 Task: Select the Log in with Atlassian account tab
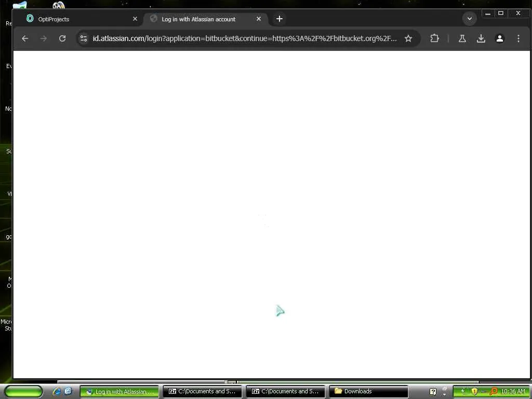205,19
